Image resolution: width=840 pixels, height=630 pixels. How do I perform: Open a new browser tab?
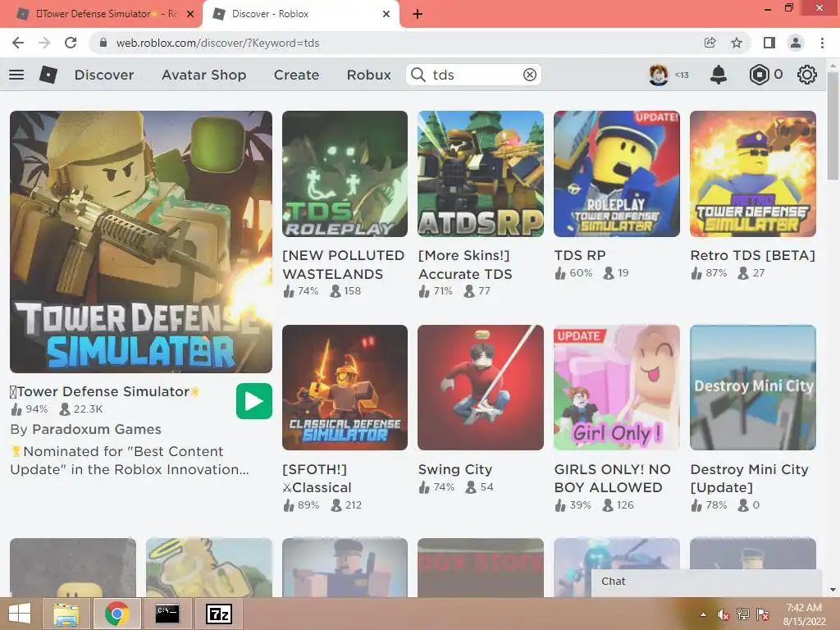418,14
